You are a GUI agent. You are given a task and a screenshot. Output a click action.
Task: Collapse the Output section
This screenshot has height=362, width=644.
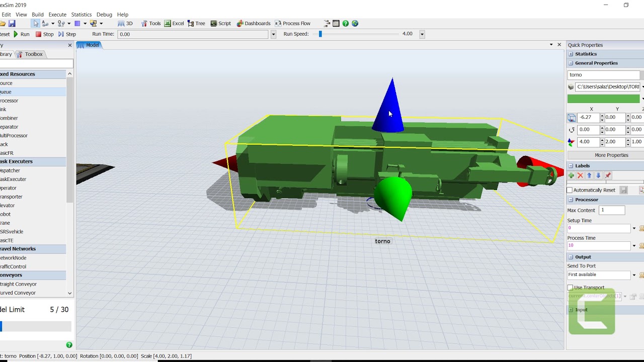tap(571, 257)
